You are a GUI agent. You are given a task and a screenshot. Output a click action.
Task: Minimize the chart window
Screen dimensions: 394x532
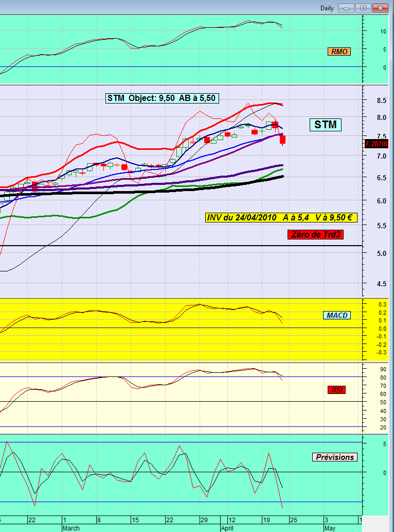pos(346,8)
